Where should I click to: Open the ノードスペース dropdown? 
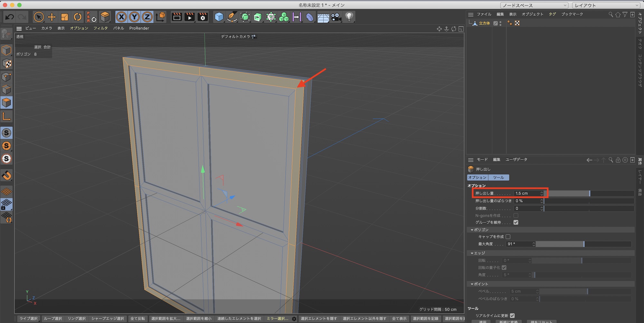coord(534,5)
